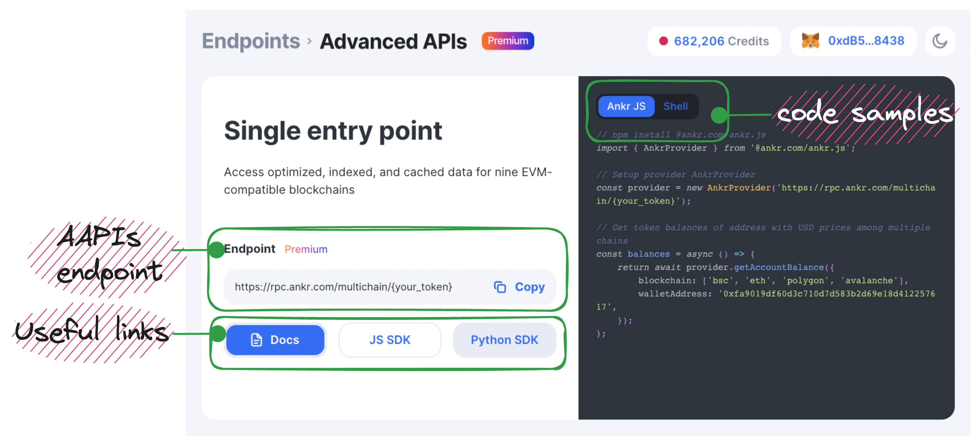The height and width of the screenshot is (446, 980).
Task: Click the Advanced APIs breadcrumb title
Action: 393,41
